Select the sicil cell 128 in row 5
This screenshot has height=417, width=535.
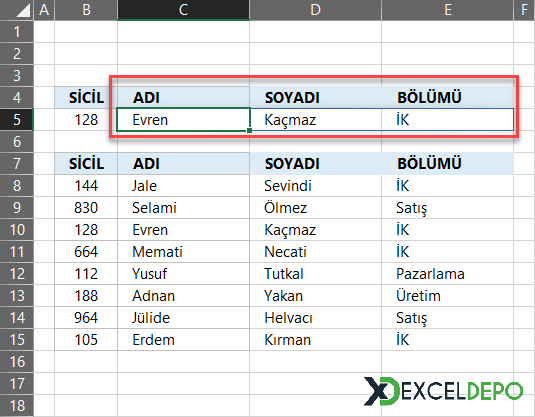(86, 119)
